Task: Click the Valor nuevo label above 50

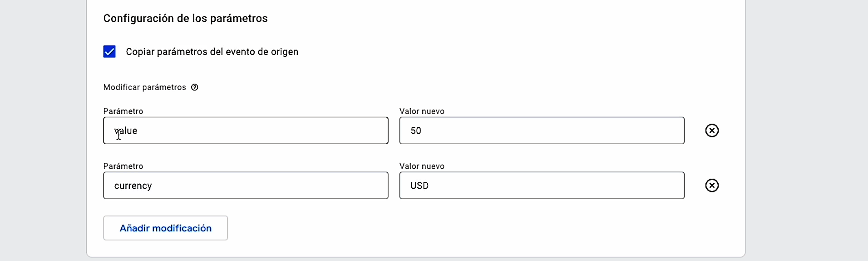Action: tap(422, 111)
